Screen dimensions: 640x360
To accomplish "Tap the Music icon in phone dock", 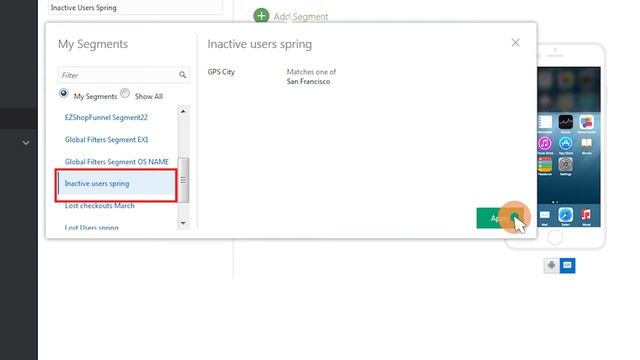I will (587, 215).
